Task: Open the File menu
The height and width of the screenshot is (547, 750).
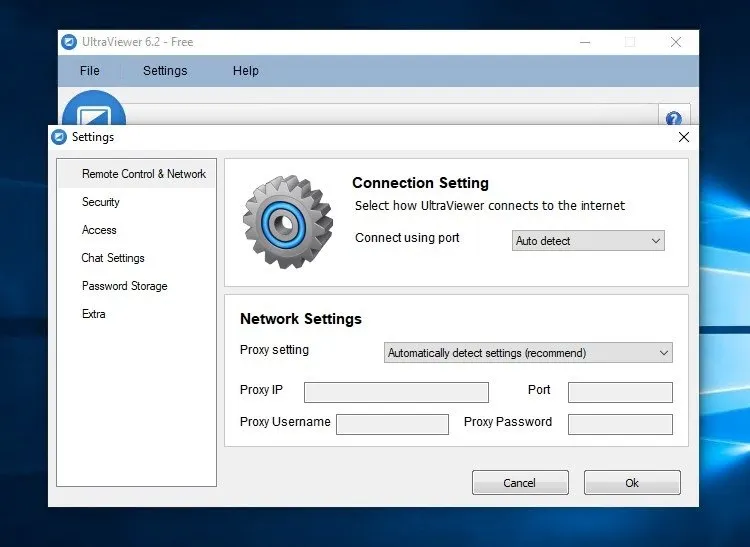Action: (x=90, y=71)
